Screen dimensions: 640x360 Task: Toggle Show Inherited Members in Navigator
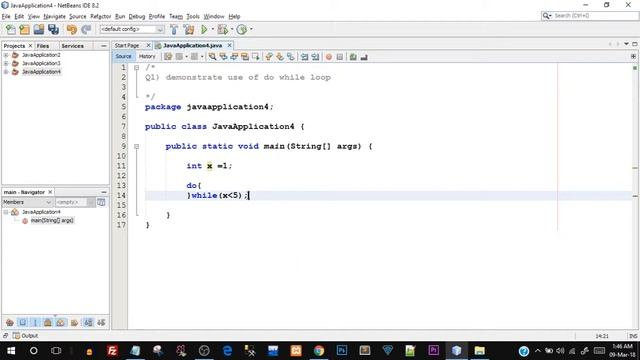[10, 323]
